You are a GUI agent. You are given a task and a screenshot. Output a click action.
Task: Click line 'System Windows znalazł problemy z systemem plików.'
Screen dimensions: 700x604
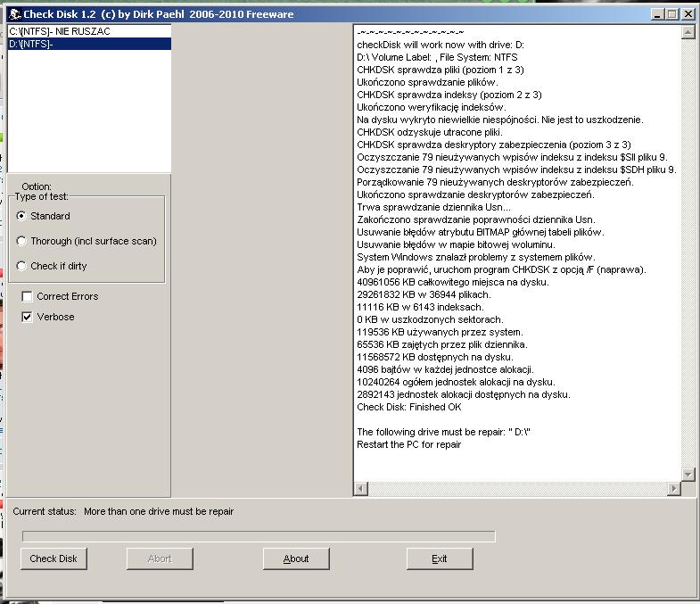tap(476, 258)
